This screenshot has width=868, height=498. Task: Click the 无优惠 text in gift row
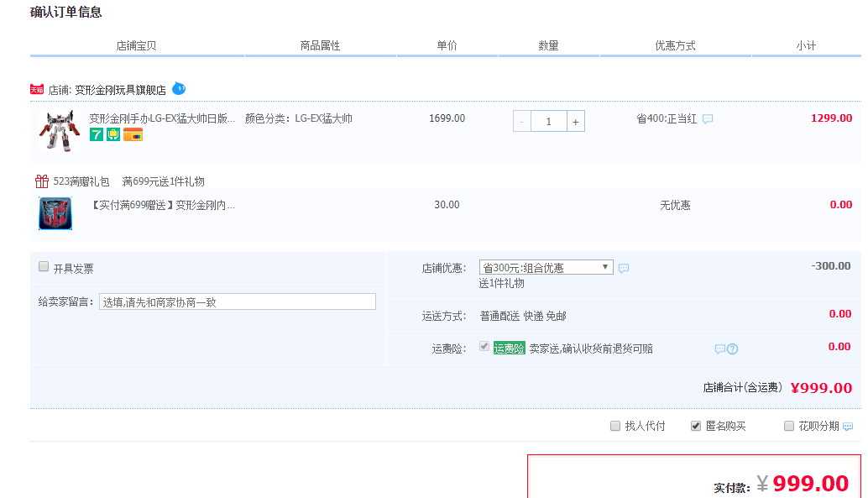675,205
